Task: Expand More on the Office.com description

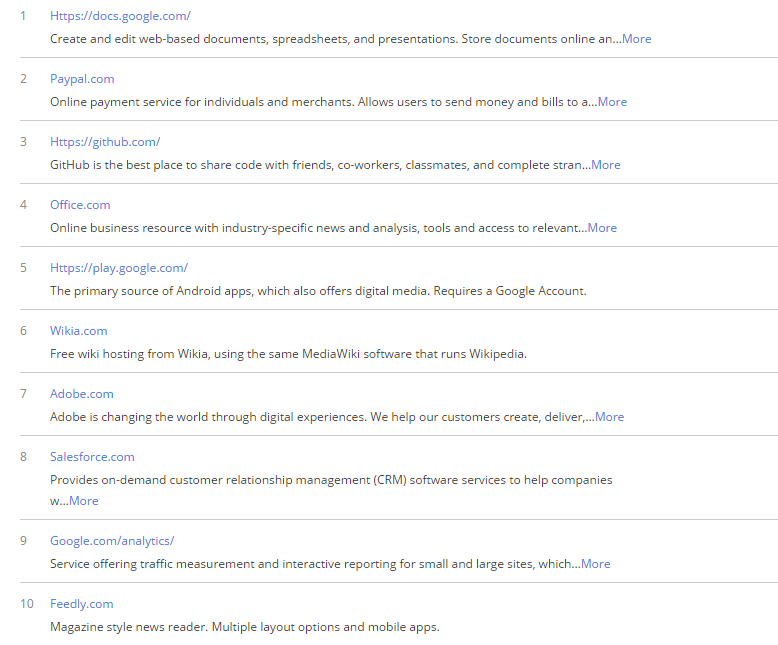Action: point(602,228)
